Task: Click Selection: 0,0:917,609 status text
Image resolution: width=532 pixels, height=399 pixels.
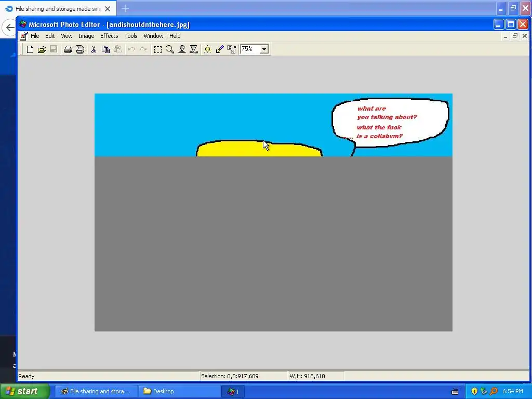Action: tap(230, 376)
